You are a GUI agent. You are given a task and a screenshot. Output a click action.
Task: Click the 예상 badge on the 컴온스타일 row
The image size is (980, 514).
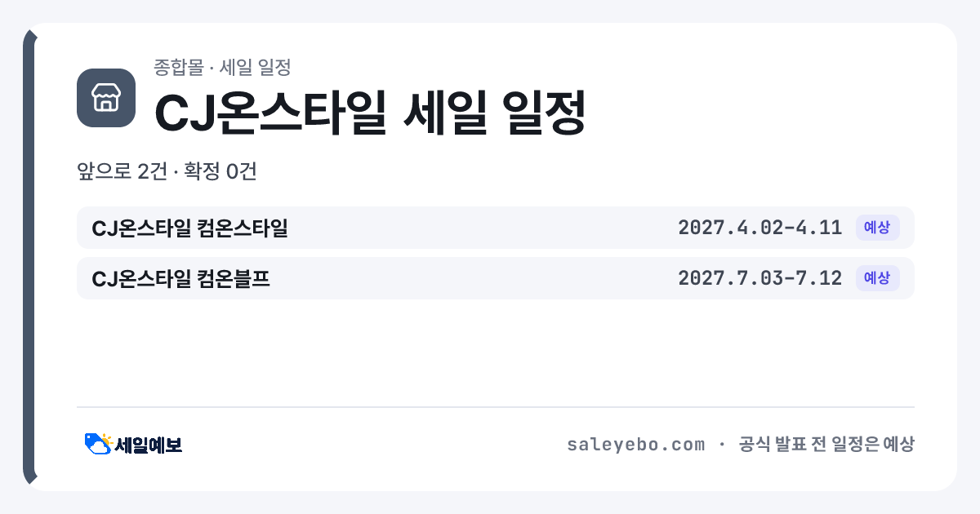point(877,228)
